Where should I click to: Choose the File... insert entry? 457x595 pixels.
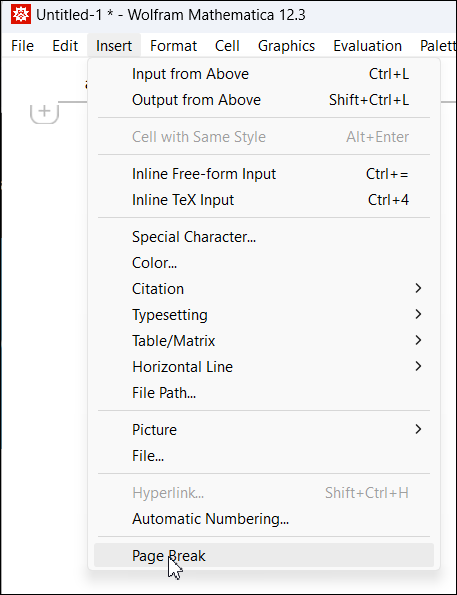pos(264,456)
